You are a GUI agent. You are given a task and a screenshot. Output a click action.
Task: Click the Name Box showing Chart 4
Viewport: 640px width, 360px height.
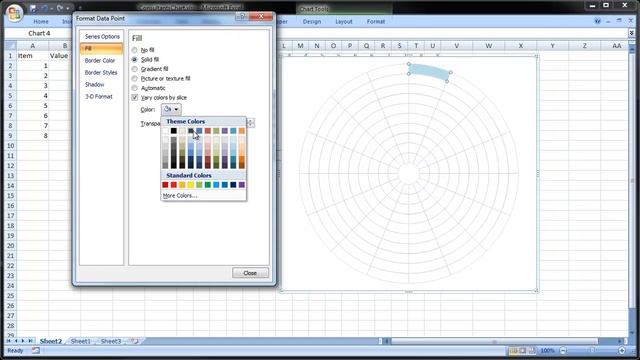[x=39, y=33]
